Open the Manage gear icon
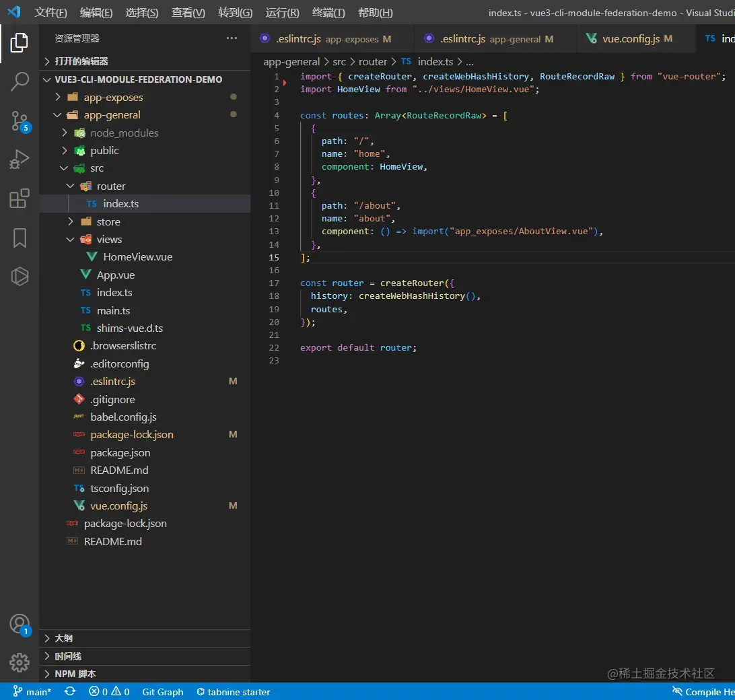Image resolution: width=735 pixels, height=700 pixels. coord(20,662)
